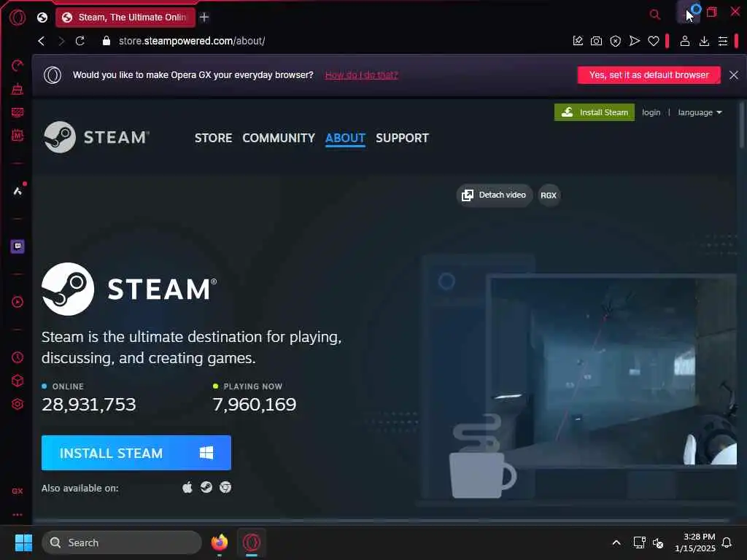Click the SteamOS logo under Also available
Screen dimensions: 747x560
(206, 487)
